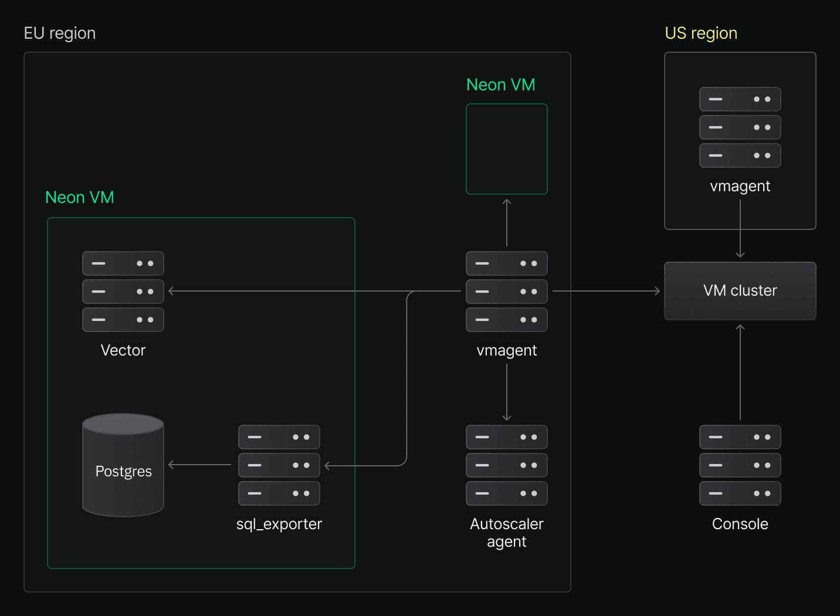The height and width of the screenshot is (616, 840).
Task: Click the sql_exporter server icon
Action: (279, 465)
